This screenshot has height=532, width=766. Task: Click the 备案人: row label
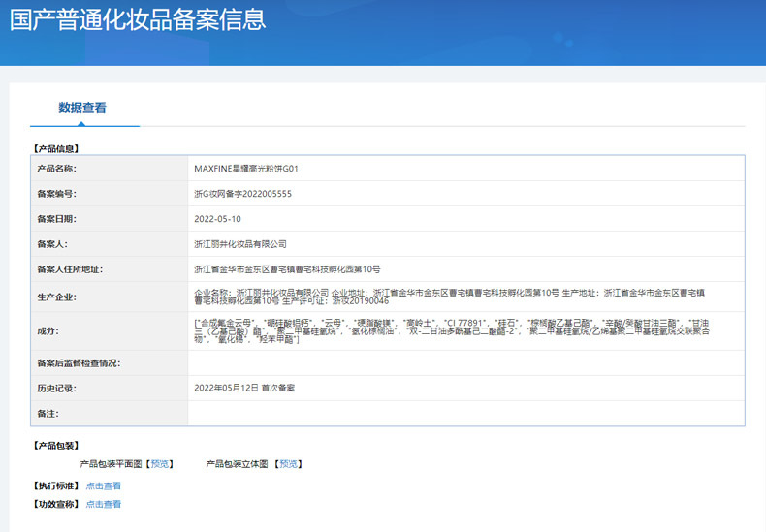(52, 244)
